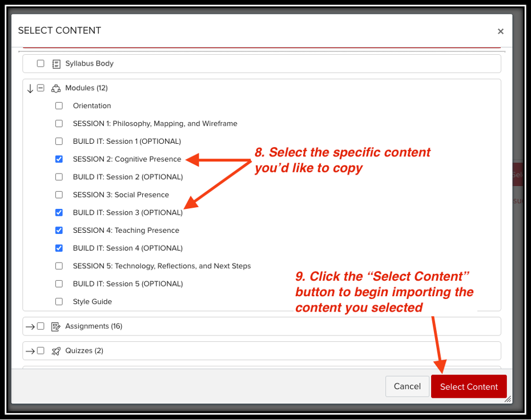Click 'BUILD IT: Session 5 (OPTIONAL)' text
531x420 pixels.
pos(128,284)
